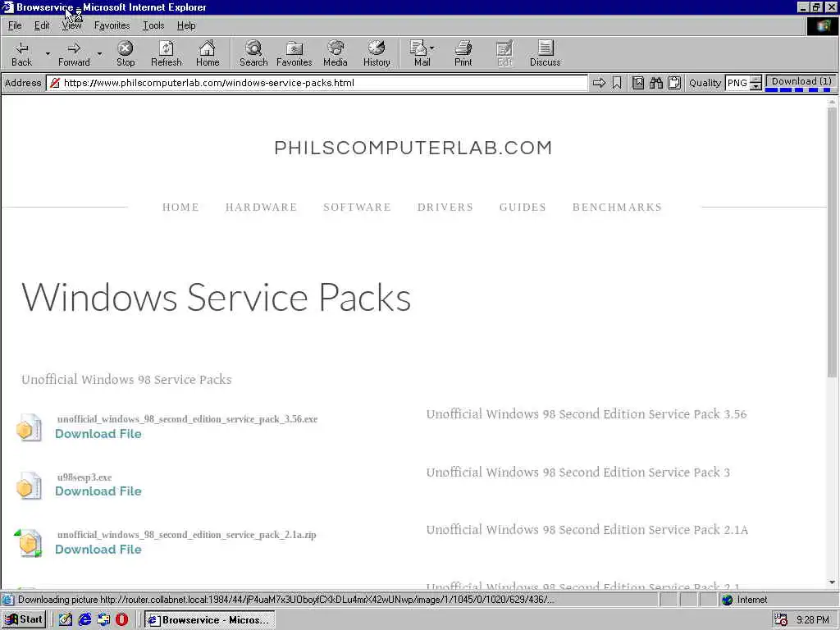840x630 pixels.
Task: Launch Opera from Quick Launch
Action: [122, 619]
